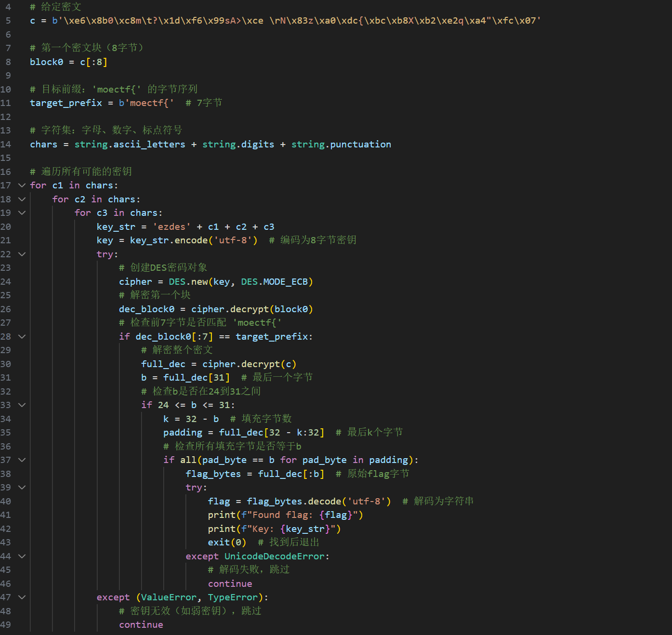Click line number 24 in the gutter

click(x=6, y=282)
